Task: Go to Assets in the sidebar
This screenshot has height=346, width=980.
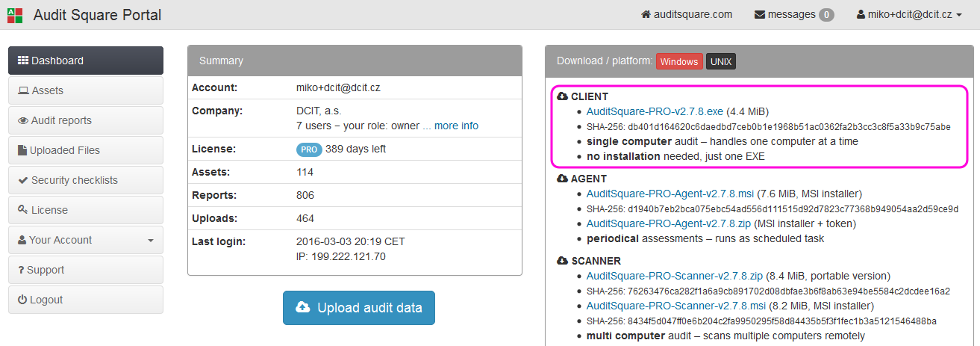Action: click(x=86, y=90)
